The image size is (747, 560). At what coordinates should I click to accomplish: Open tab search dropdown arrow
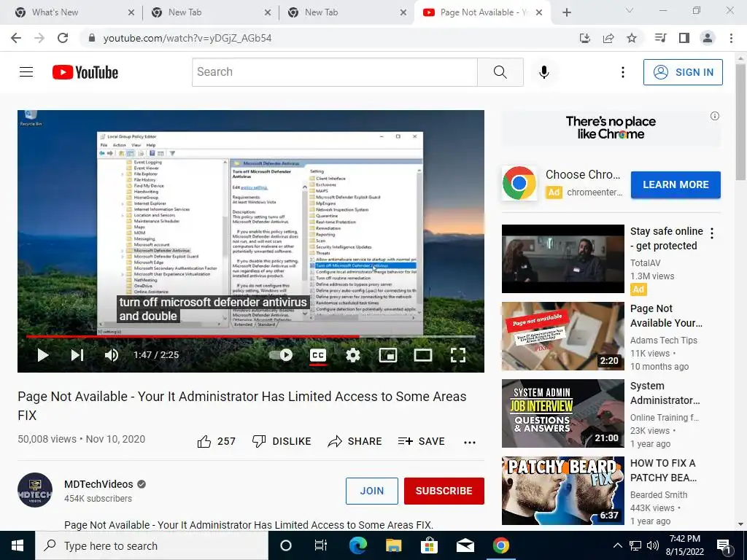click(630, 10)
